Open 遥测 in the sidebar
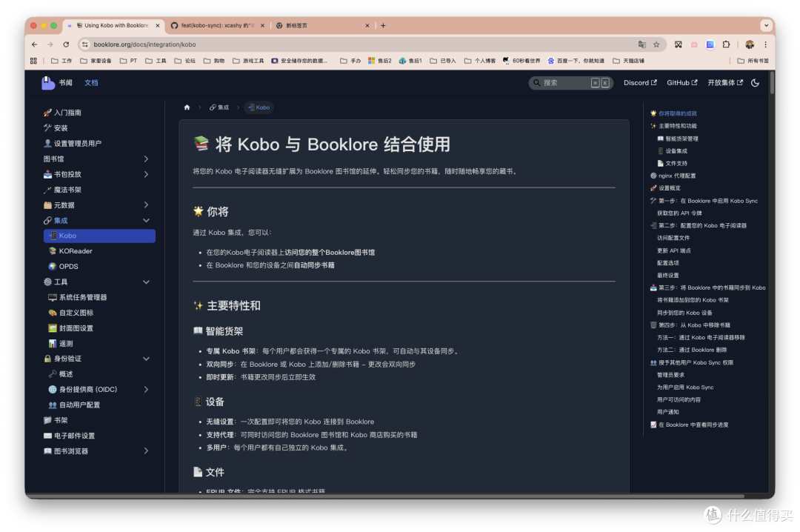This screenshot has width=800, height=532. 61,343
